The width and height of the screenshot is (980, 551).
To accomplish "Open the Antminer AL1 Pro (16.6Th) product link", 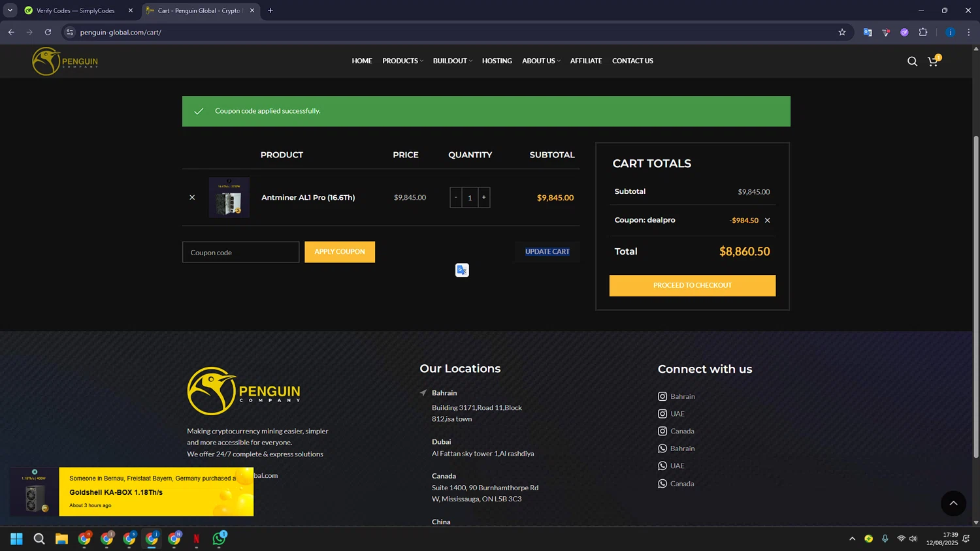I will pos(308,197).
